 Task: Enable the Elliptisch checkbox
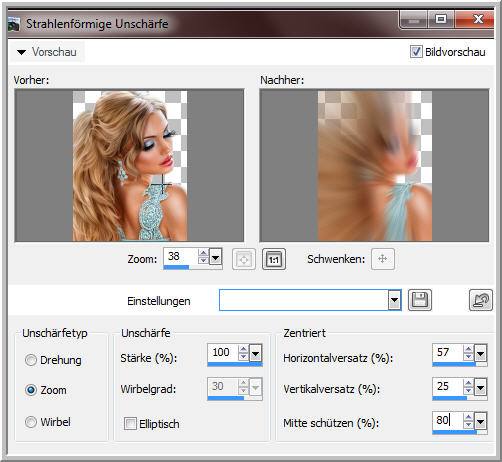click(x=130, y=424)
